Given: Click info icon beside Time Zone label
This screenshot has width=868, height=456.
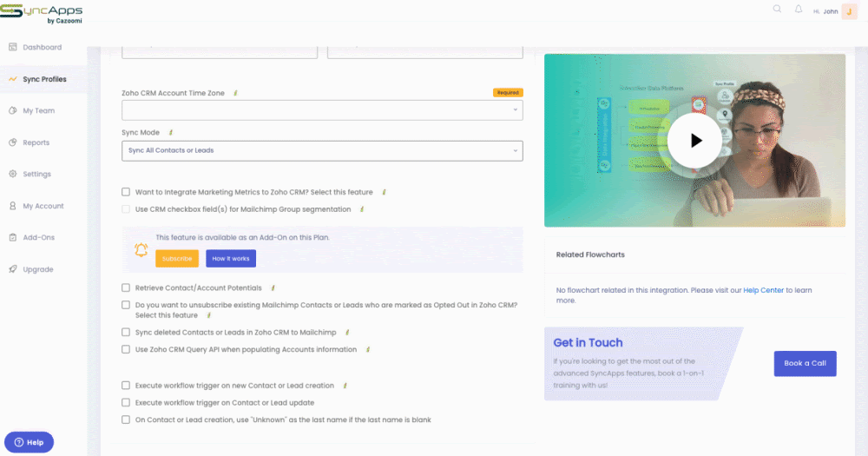Looking at the screenshot, I should [235, 93].
